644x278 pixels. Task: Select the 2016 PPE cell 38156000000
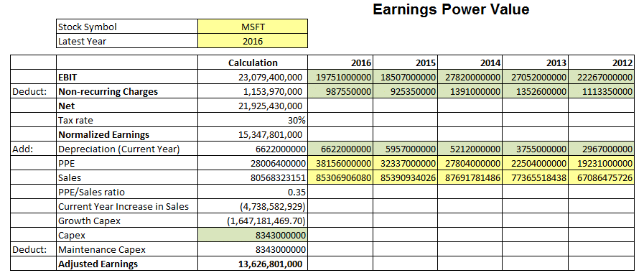tap(340, 163)
